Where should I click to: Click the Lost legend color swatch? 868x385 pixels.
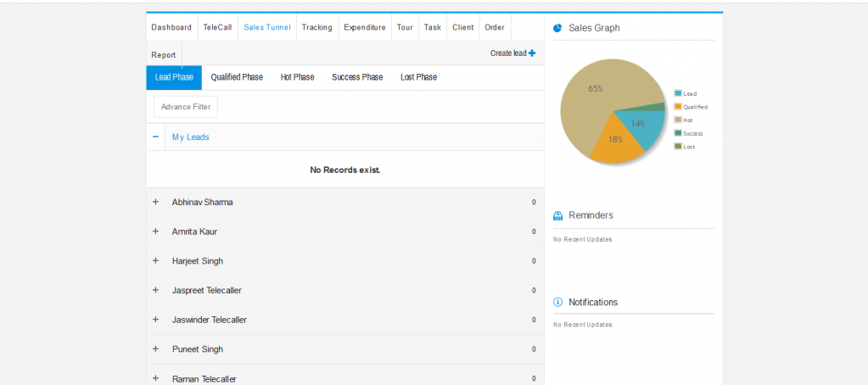tap(678, 147)
